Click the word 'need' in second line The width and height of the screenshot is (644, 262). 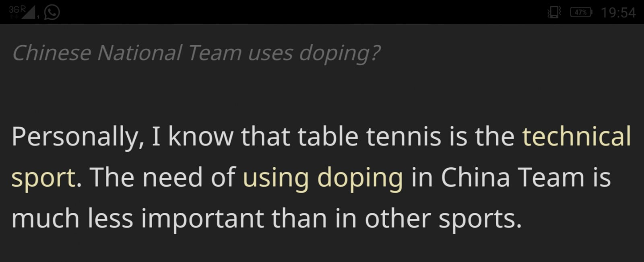172,177
